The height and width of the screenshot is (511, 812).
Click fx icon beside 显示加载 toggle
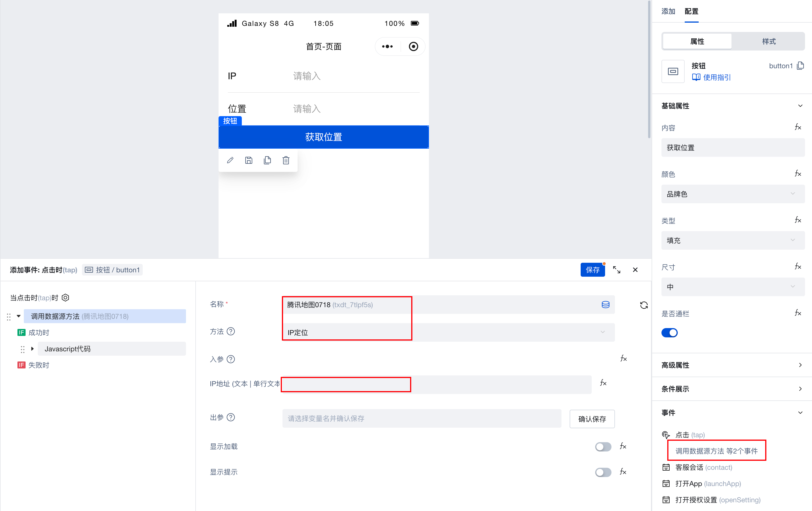pyautogui.click(x=623, y=446)
